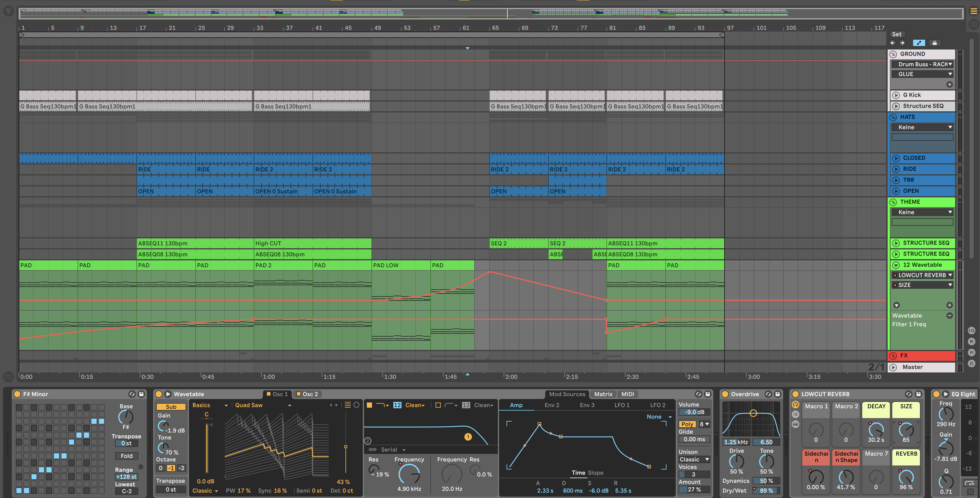Open the Matrix tab in Wavetable
The width and height of the screenshot is (980, 498).
click(603, 394)
